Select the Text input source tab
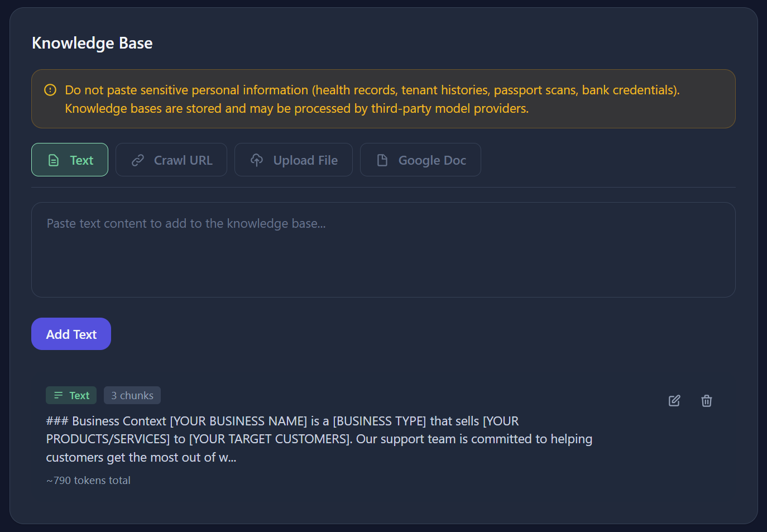 click(70, 160)
